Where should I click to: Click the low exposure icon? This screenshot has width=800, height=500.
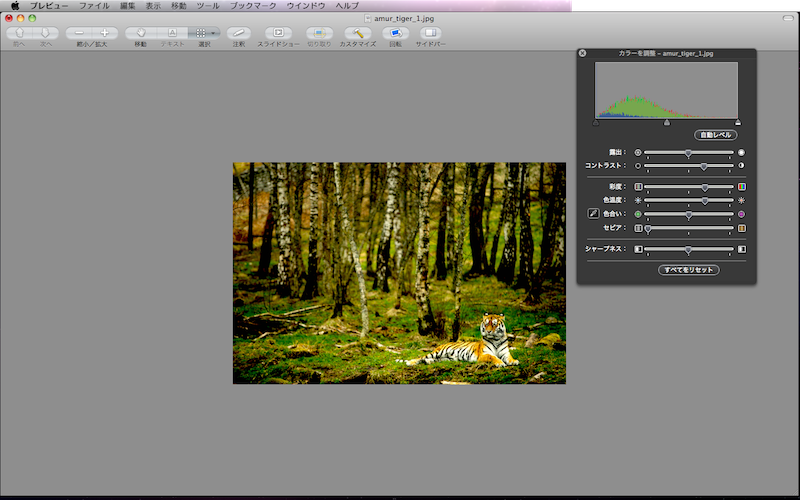coord(638,153)
